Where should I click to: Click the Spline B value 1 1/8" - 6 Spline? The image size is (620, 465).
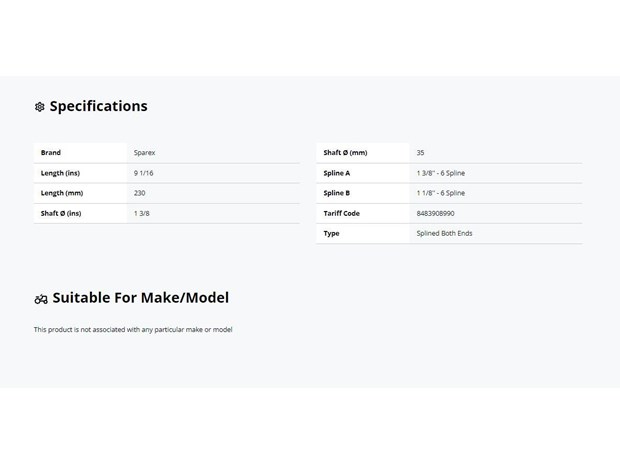coord(440,193)
